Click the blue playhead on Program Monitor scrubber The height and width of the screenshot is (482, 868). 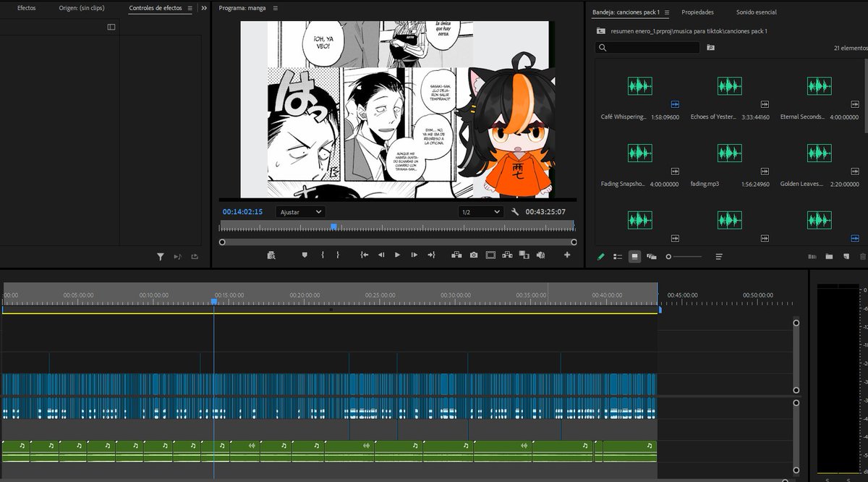[x=333, y=227]
